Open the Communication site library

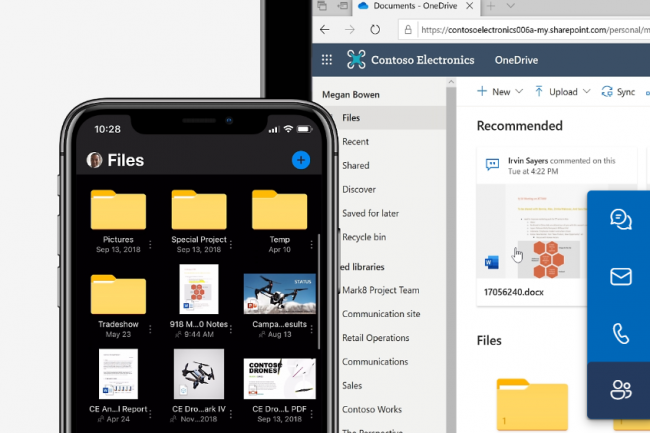click(x=381, y=314)
